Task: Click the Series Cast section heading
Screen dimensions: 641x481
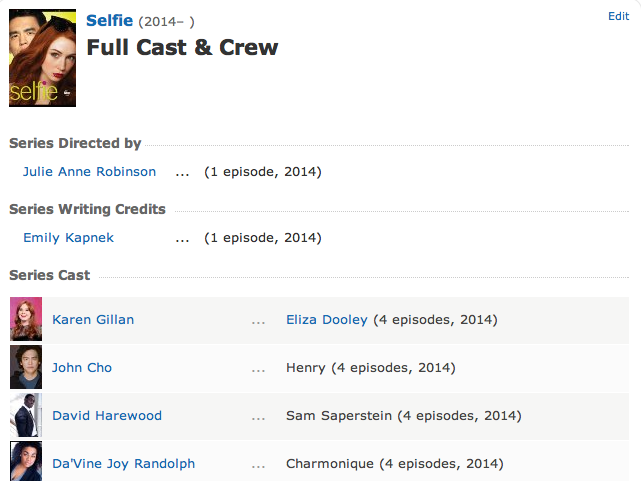Action: 49,275
